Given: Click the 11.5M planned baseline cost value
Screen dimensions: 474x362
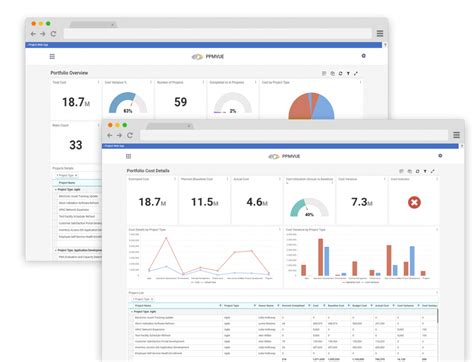Looking at the screenshot, I should (205, 202).
